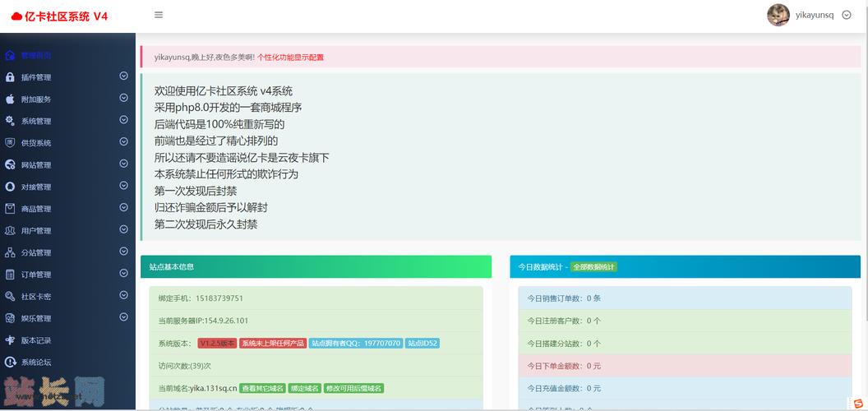Expand the 商品管理 chevron

tap(123, 208)
